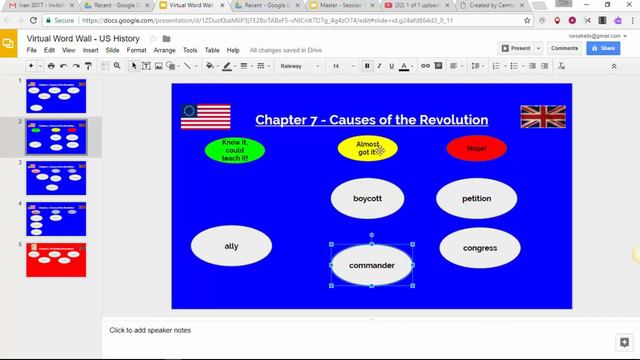Viewport: 640px width, 360px height.
Task: Select the line drawing tool
Action: (x=187, y=66)
